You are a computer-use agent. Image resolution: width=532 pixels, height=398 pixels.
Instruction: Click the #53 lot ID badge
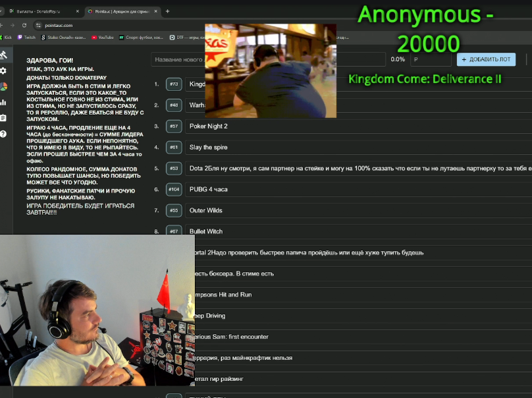pos(174,169)
